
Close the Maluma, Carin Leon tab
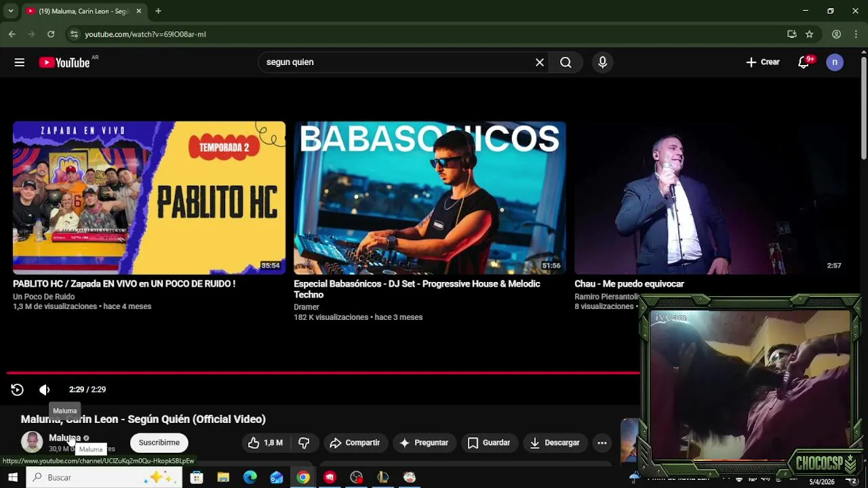(x=138, y=11)
